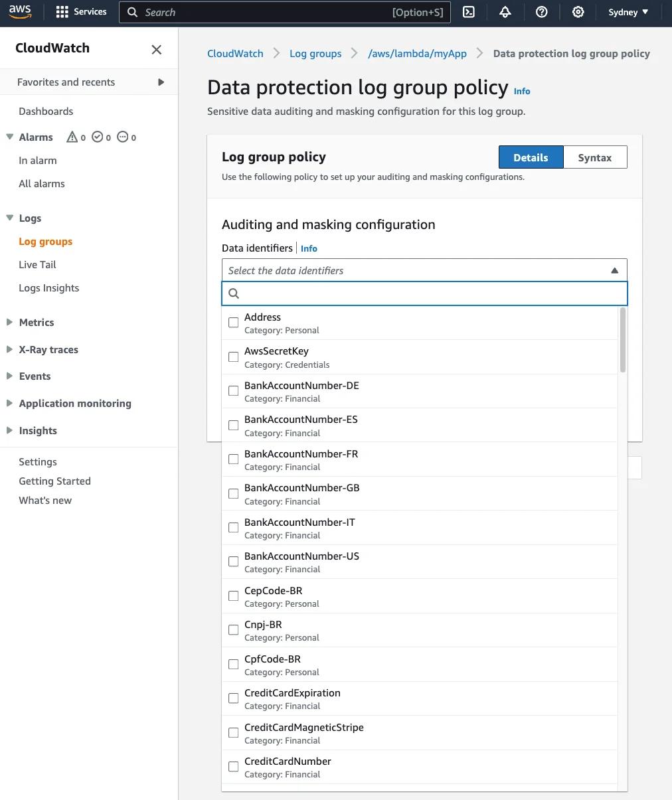
Task: Switch to the Syntax tab
Action: (x=594, y=157)
